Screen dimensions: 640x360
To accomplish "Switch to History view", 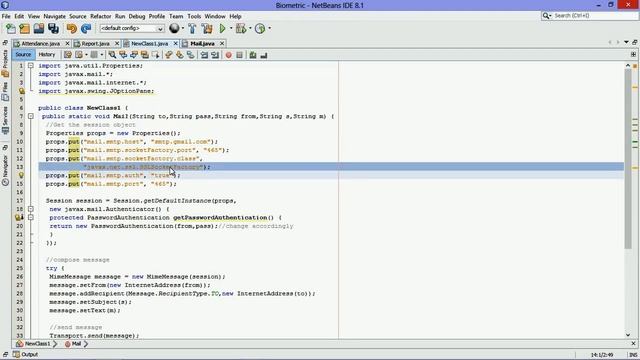I will click(x=47, y=55).
